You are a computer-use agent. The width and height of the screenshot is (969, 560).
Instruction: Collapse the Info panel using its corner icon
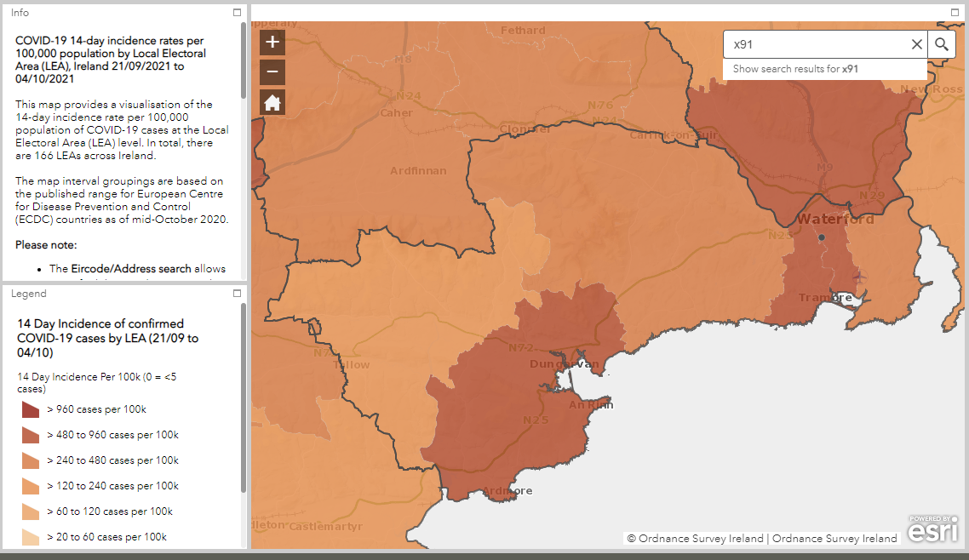[x=237, y=12]
